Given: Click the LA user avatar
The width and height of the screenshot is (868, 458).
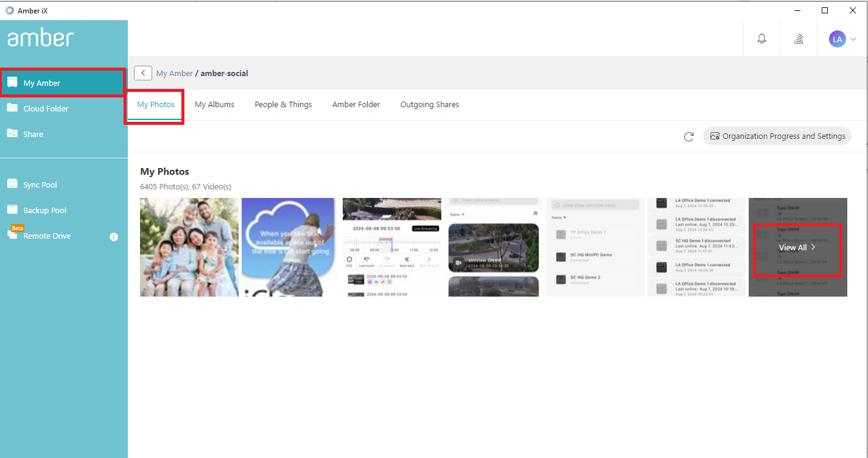Looking at the screenshot, I should [x=838, y=39].
